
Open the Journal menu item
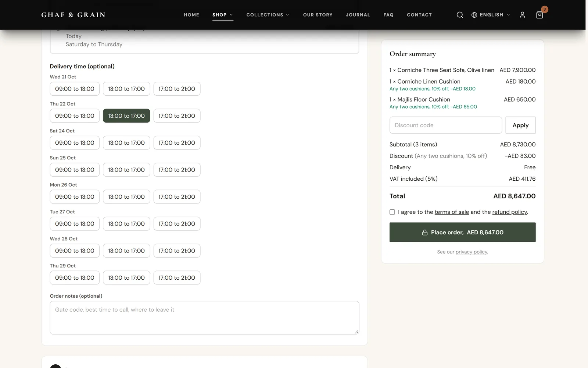(x=358, y=15)
